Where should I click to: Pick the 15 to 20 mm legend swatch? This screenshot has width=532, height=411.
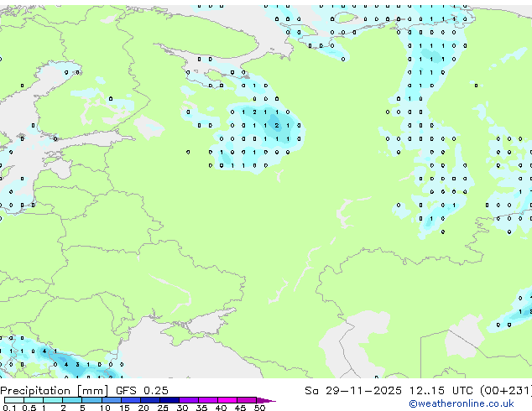[x=131, y=400]
